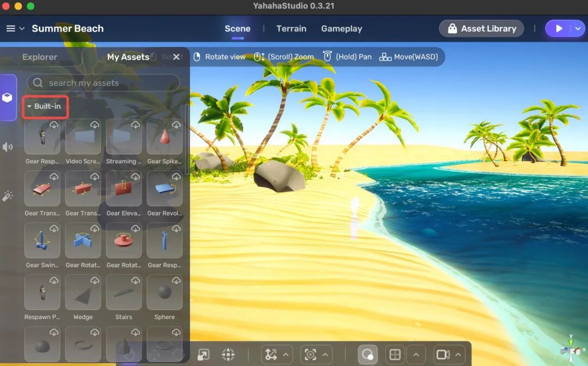Click the focus target frame icon

tap(310, 355)
